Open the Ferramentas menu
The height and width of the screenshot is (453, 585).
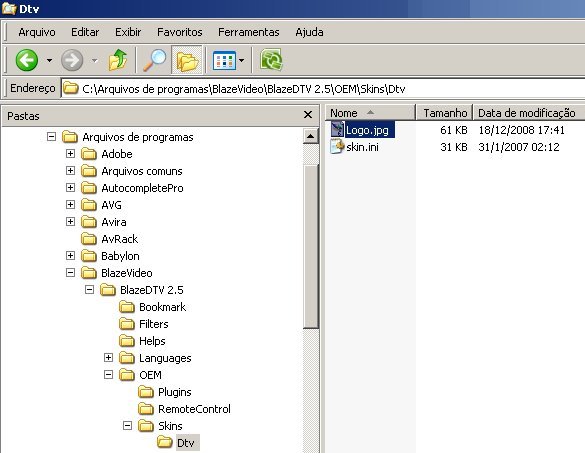click(248, 32)
